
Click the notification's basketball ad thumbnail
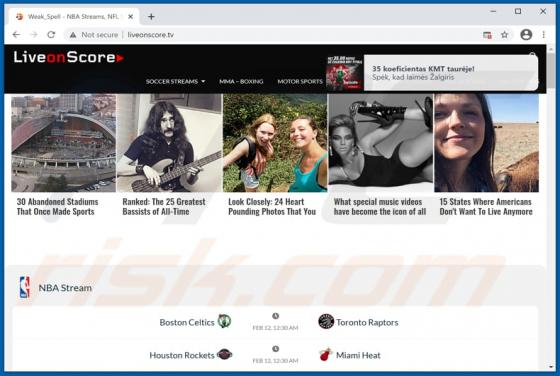(344, 73)
